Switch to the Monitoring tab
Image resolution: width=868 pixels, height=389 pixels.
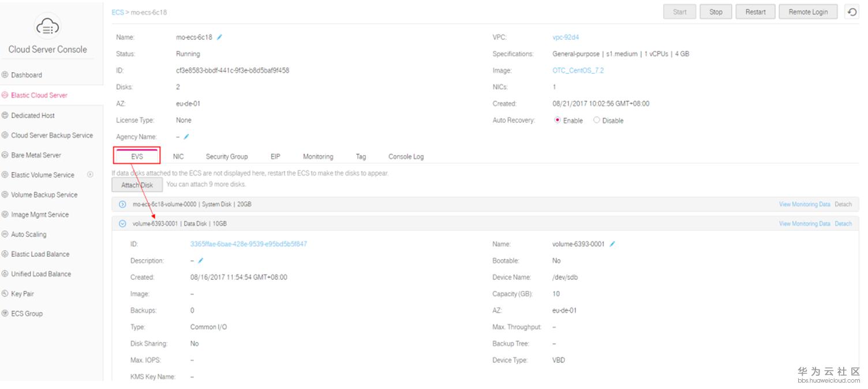click(x=318, y=156)
